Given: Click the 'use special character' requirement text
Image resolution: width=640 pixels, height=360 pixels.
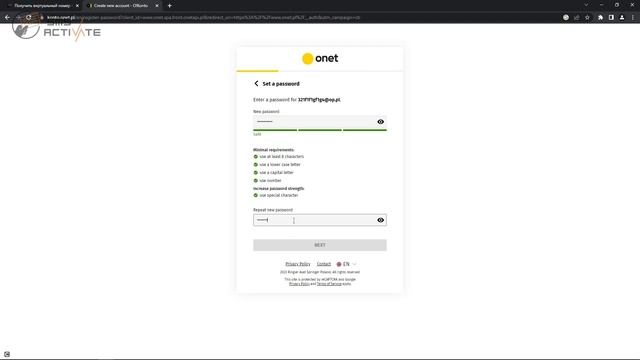Looking at the screenshot, I should coord(279,195).
